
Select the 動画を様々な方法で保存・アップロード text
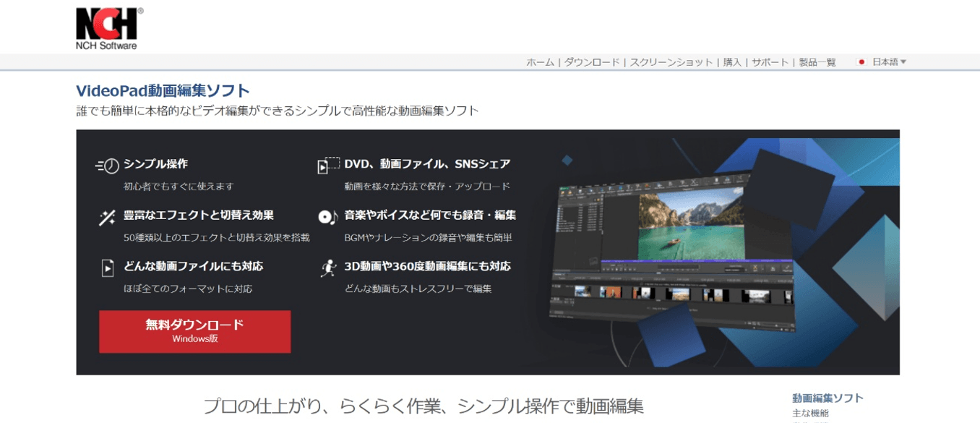point(427,187)
